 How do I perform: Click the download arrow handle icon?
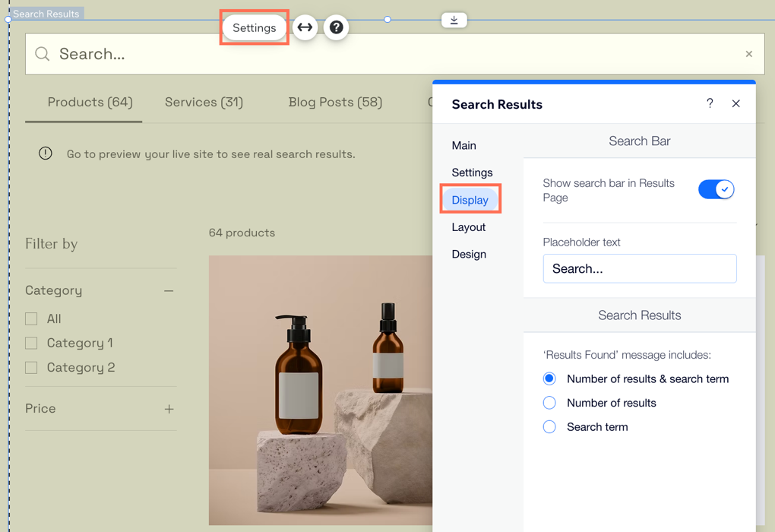coord(454,21)
